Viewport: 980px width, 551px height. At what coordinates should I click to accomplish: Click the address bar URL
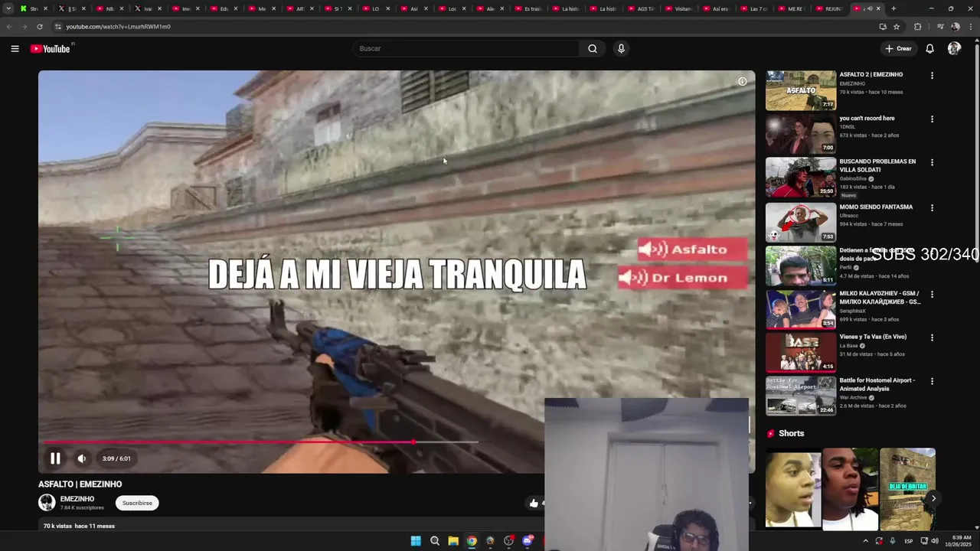click(118, 27)
